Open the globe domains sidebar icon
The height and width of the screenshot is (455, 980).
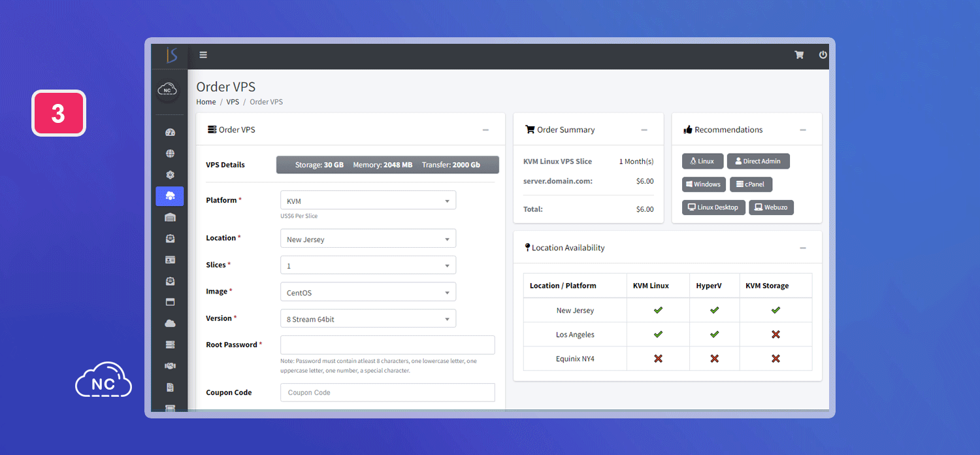point(171,154)
